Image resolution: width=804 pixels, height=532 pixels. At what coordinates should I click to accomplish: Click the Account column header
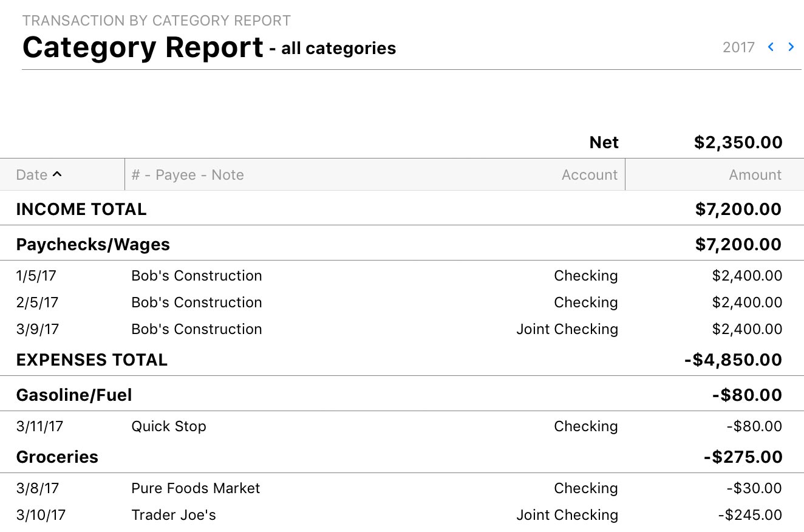[x=589, y=175]
